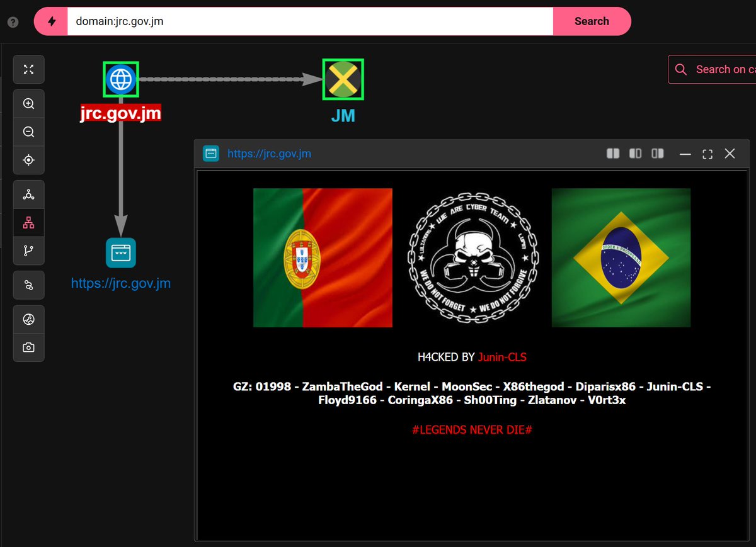Screen dimensions: 756x547
Task: Select the https://jrc.gov.jm webpage node icon
Action: tap(121, 253)
